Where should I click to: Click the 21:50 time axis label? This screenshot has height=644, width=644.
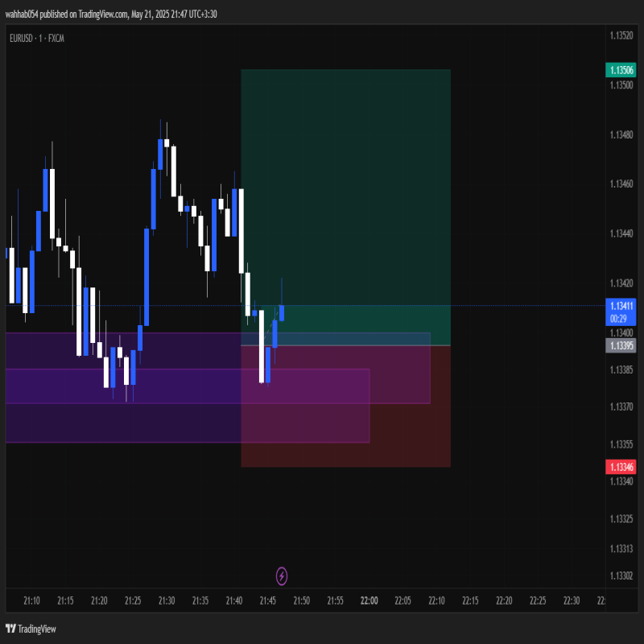coord(301,601)
